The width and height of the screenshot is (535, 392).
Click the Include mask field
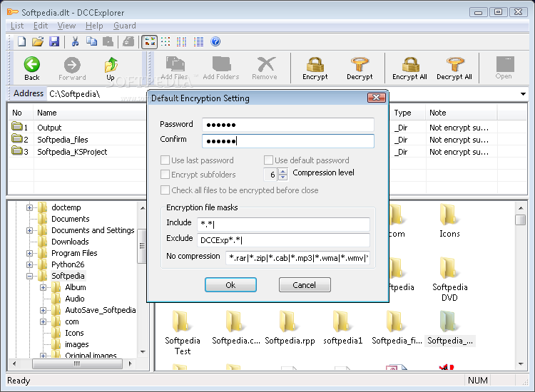pyautogui.click(x=283, y=224)
